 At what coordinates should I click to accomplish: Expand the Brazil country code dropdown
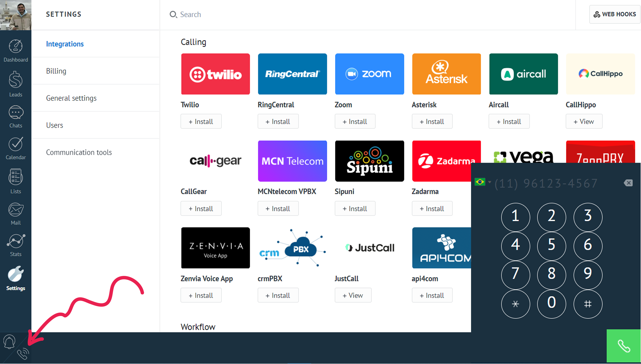click(x=483, y=182)
